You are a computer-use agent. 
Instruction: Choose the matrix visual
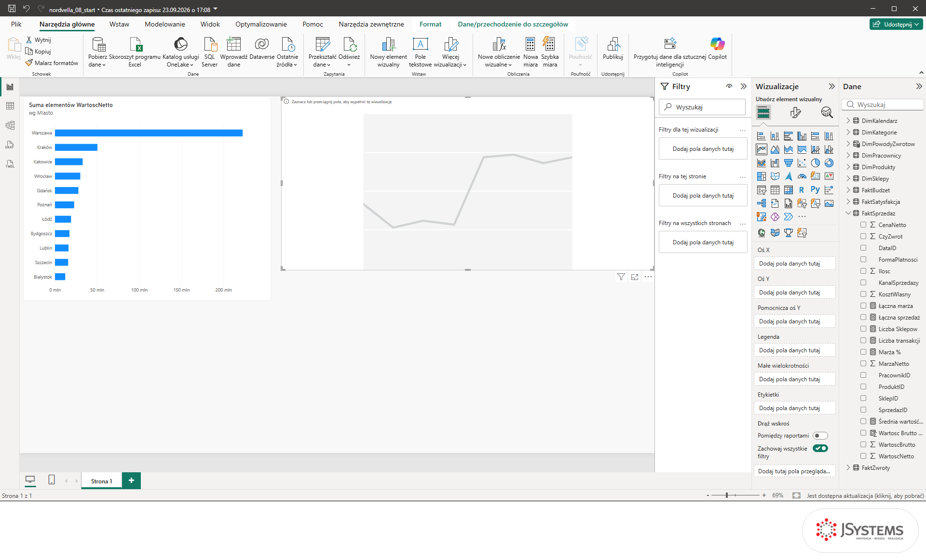788,190
